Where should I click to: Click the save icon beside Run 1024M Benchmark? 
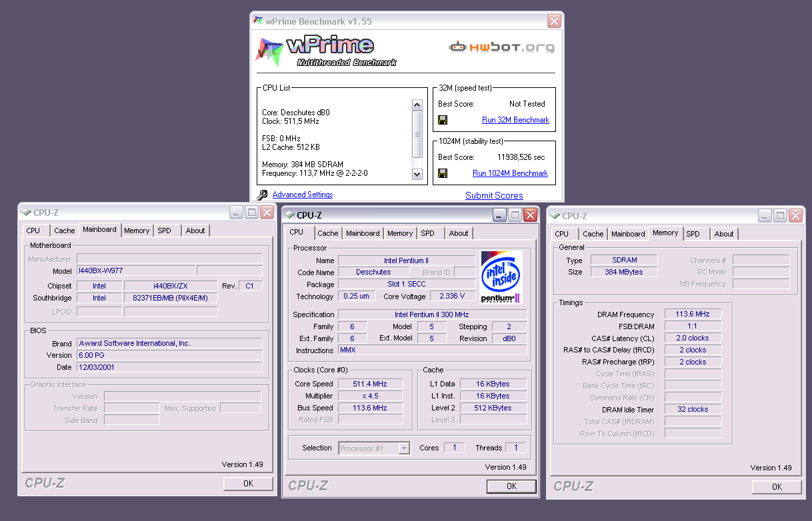(x=443, y=173)
